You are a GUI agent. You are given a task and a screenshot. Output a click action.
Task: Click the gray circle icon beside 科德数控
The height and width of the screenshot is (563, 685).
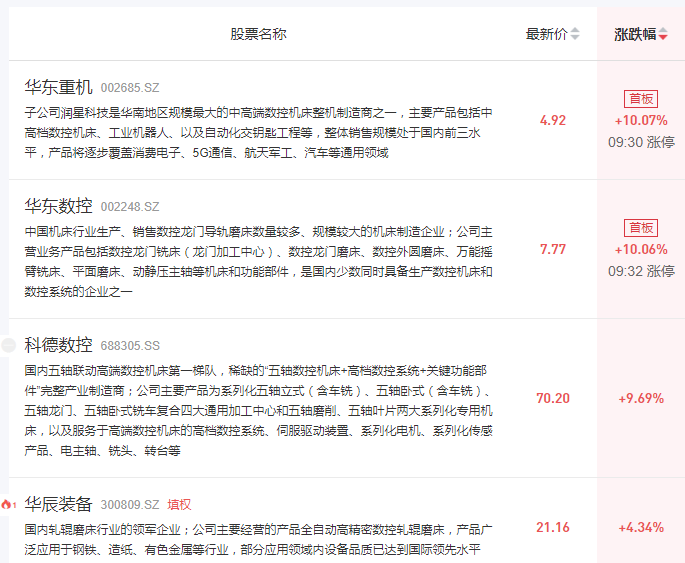coord(8,345)
